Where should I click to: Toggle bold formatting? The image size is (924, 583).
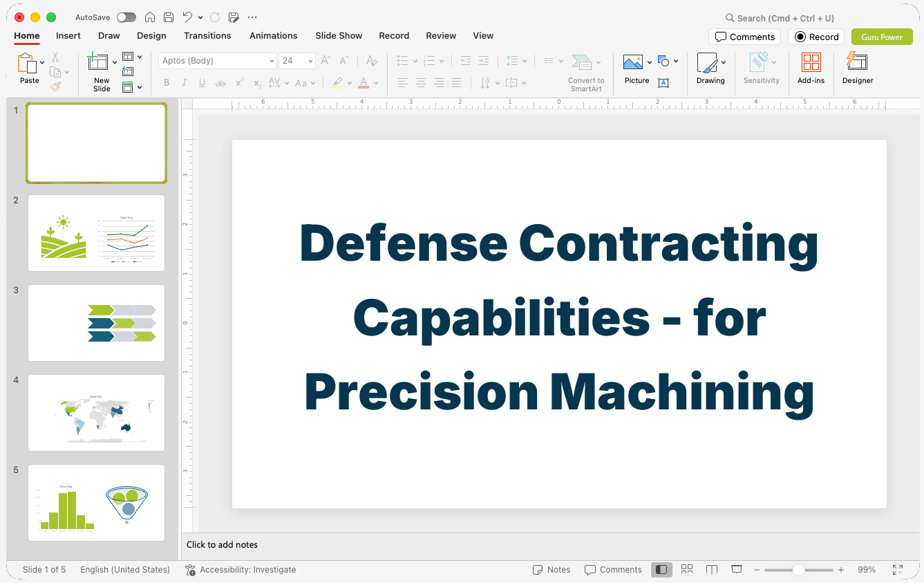(167, 83)
